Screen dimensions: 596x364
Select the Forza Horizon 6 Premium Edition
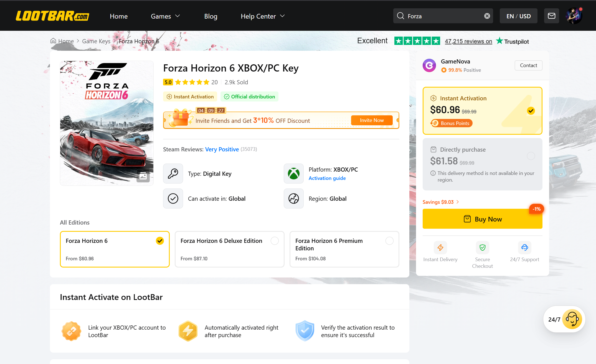[x=344, y=249]
